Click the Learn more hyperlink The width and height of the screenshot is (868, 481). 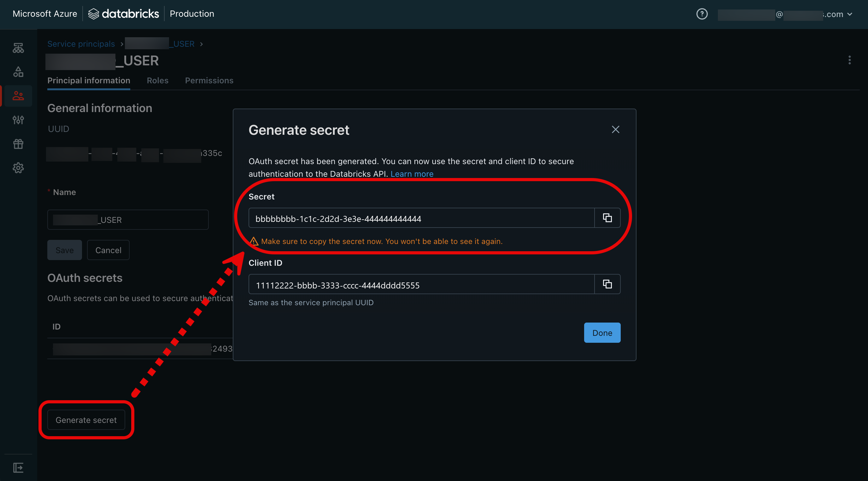click(412, 174)
